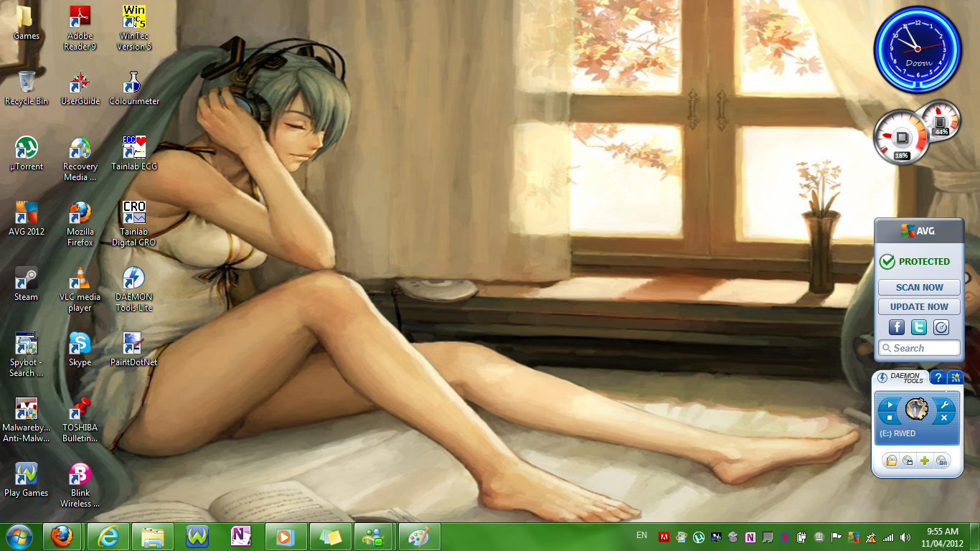Image resolution: width=980 pixels, height=551 pixels.
Task: Select the Skype desktop icon
Action: click(x=80, y=349)
